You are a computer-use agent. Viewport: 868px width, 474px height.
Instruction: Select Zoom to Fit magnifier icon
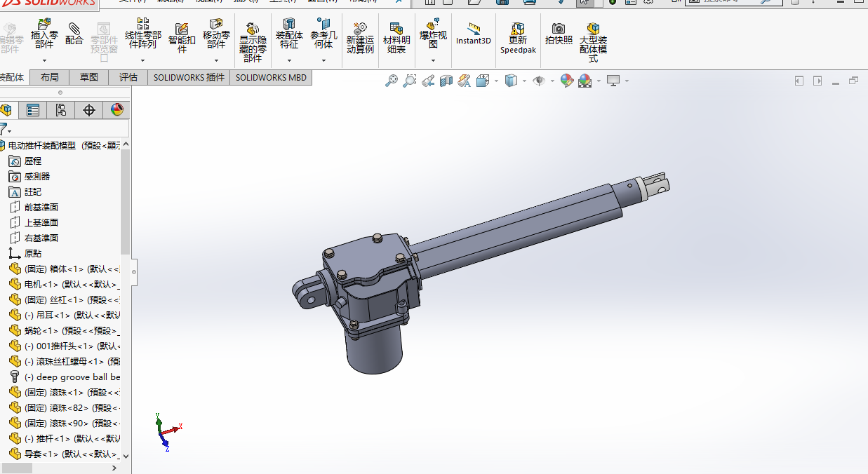click(392, 81)
